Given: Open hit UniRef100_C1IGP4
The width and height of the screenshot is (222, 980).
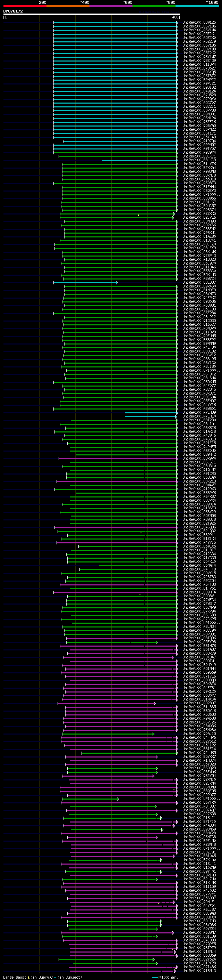Looking at the screenshot, I should [x=199, y=64].
